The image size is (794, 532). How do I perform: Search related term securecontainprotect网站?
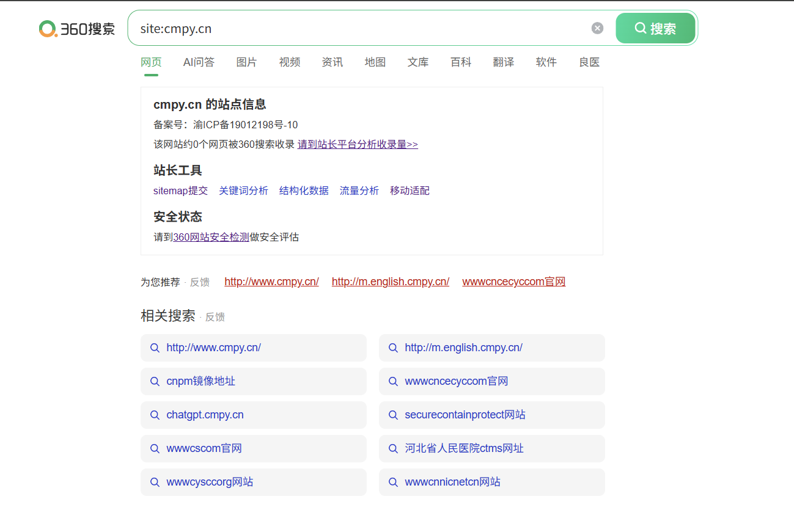click(x=492, y=415)
